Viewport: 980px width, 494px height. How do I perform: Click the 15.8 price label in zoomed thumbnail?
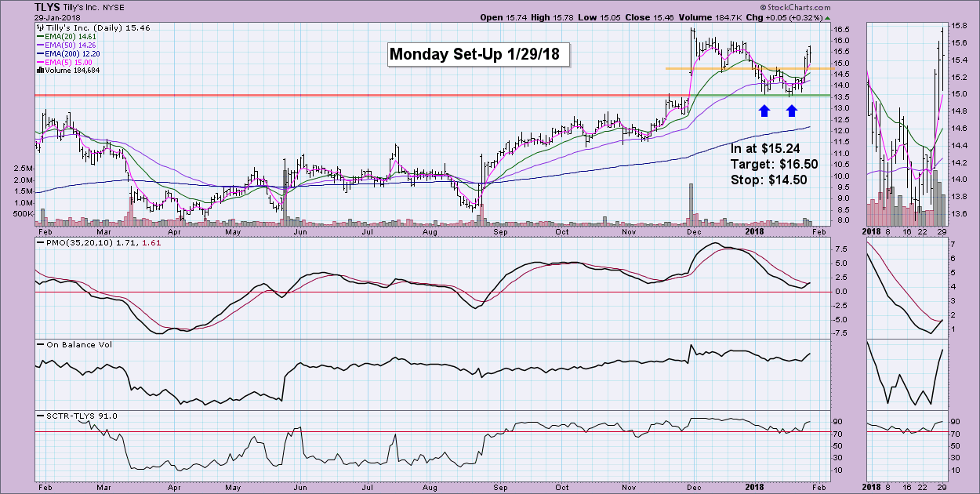959,26
